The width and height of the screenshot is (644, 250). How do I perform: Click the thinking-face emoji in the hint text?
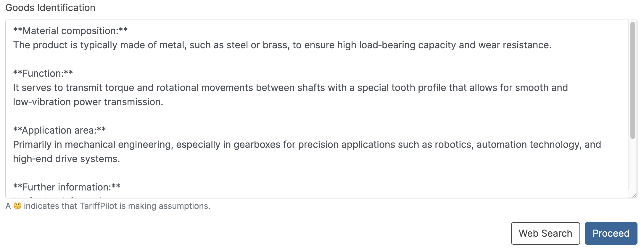(17, 206)
